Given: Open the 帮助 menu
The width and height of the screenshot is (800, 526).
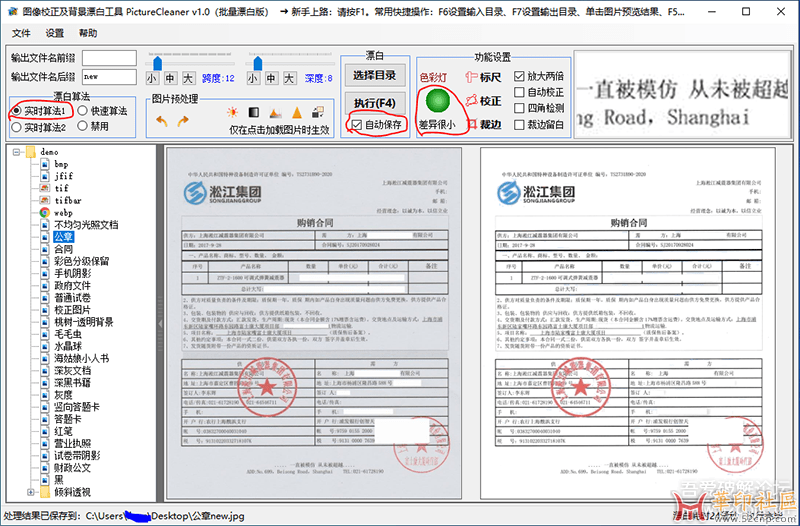Looking at the screenshot, I should click(88, 33).
